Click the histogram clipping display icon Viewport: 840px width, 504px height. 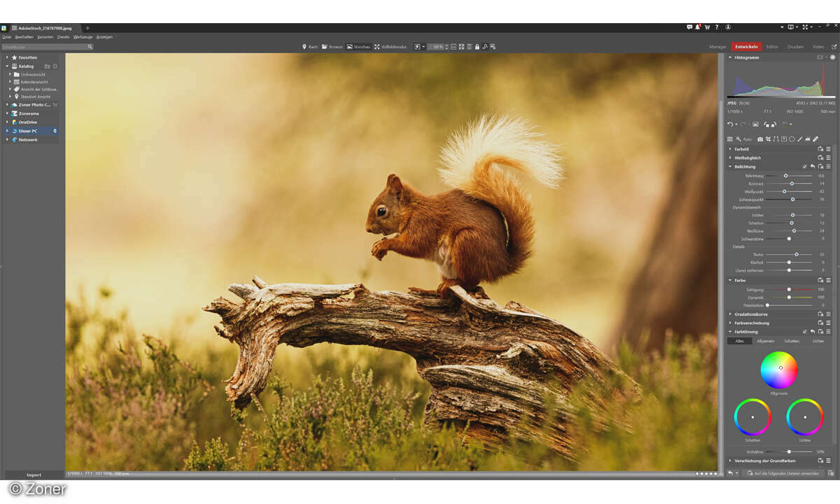(832, 57)
